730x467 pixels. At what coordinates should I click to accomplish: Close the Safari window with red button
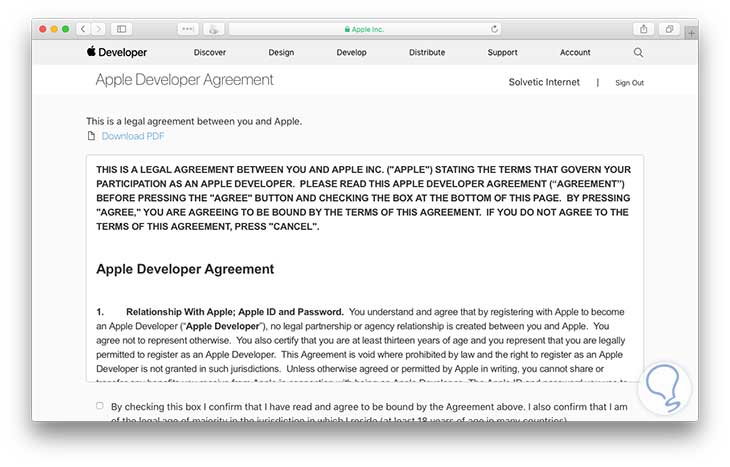(43, 29)
